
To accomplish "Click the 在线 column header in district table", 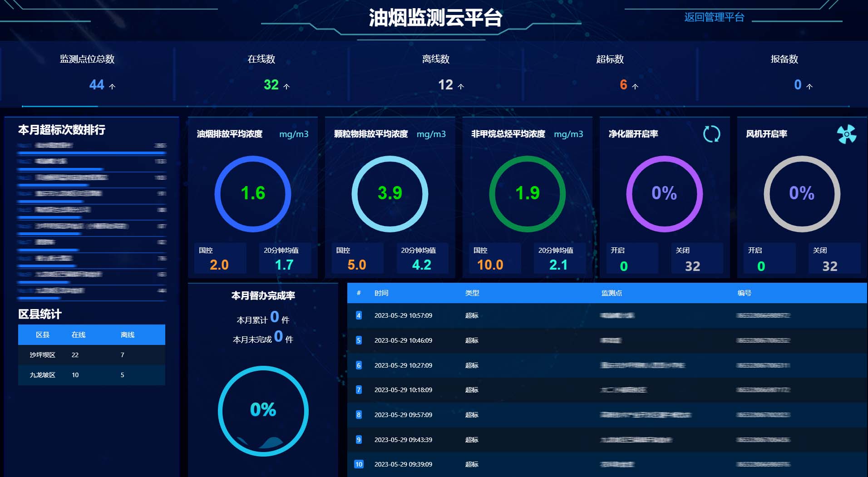I will (79, 335).
